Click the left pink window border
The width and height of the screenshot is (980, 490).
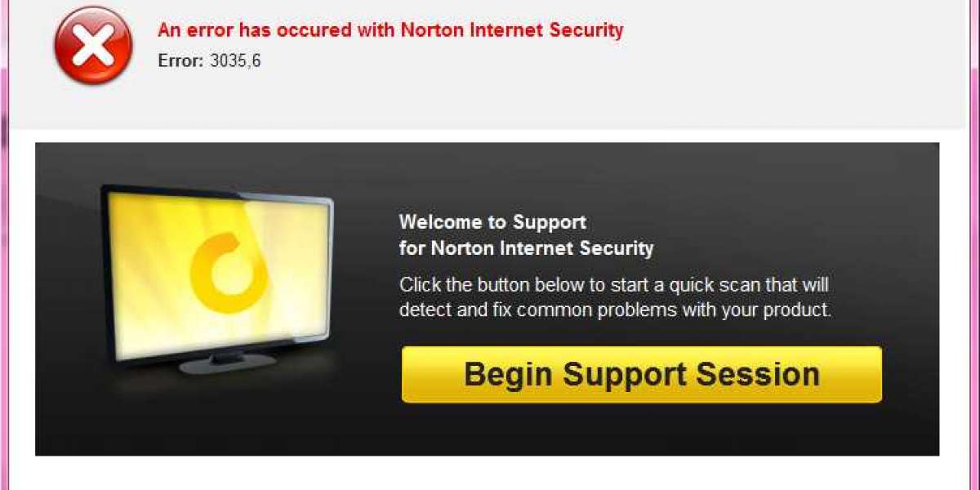[x=3, y=245]
